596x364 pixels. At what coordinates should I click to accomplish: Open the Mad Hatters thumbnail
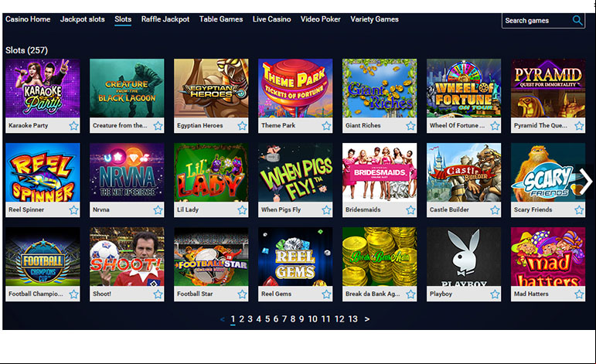point(548,257)
